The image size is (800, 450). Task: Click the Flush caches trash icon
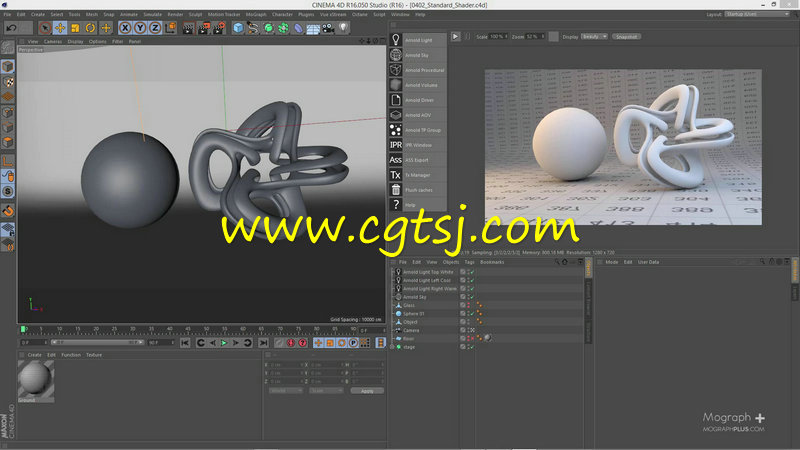pyautogui.click(x=396, y=190)
